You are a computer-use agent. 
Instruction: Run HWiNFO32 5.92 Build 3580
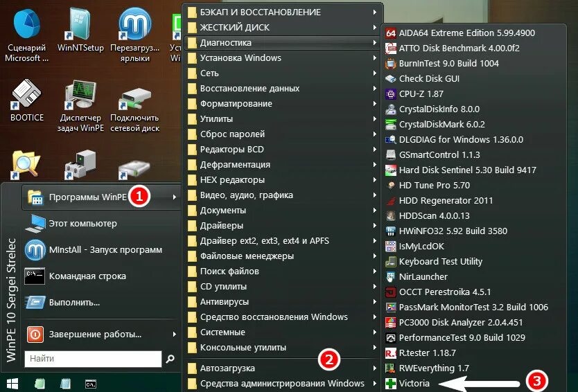[474, 231]
